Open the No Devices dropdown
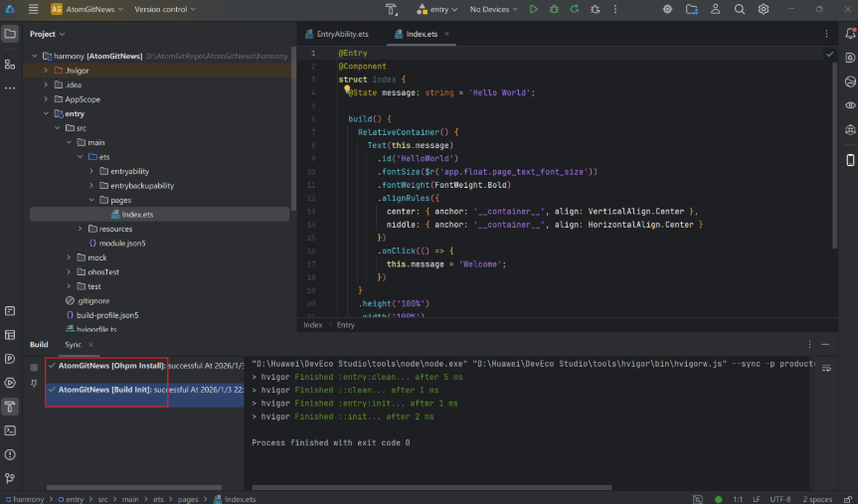This screenshot has height=504, width=858. 491,9
